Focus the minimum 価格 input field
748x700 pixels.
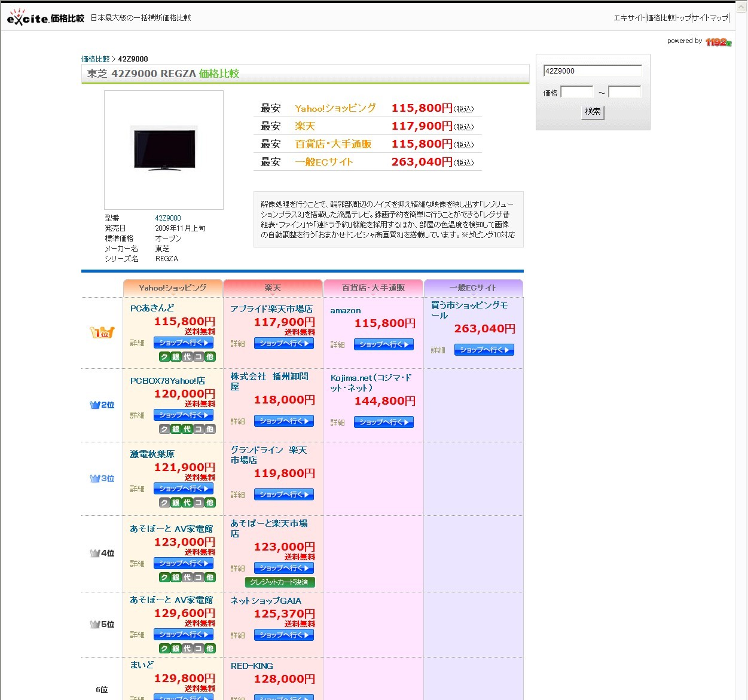pyautogui.click(x=577, y=92)
